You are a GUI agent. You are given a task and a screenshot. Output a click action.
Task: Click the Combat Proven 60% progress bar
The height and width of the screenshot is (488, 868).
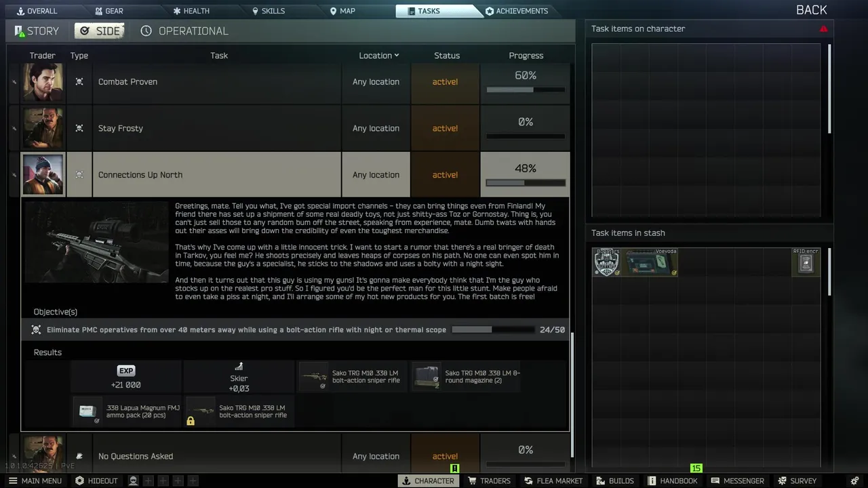(526, 89)
